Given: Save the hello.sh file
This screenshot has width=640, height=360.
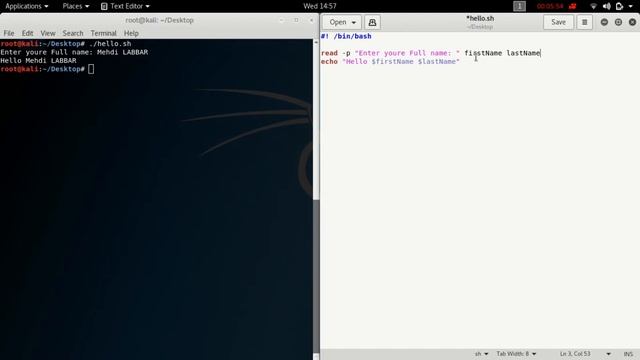Looking at the screenshot, I should coord(558,22).
